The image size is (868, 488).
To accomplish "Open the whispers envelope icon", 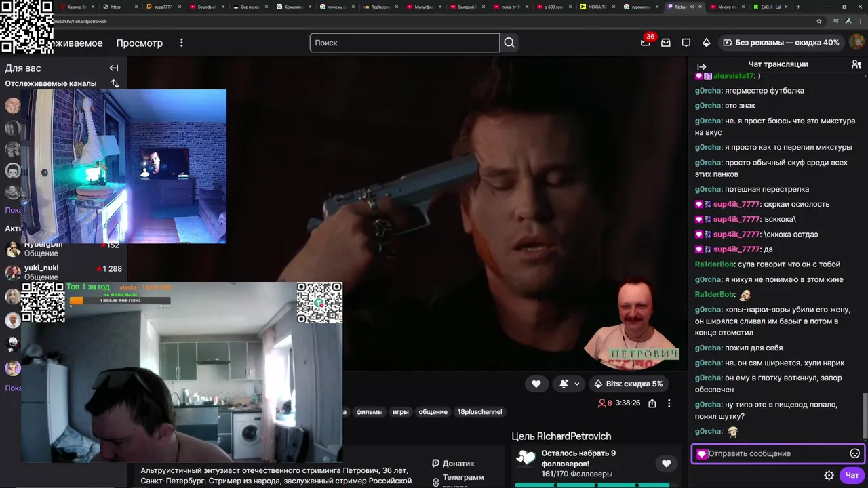I will (x=666, y=43).
